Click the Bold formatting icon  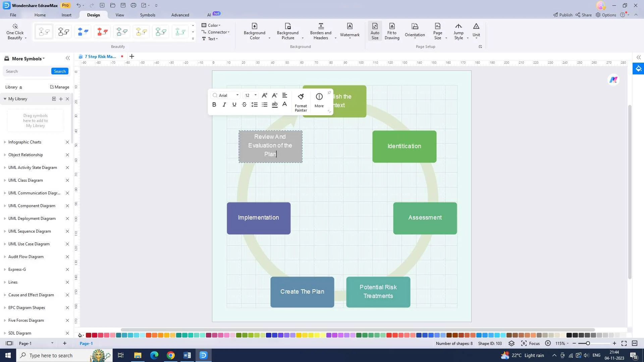[215, 104]
